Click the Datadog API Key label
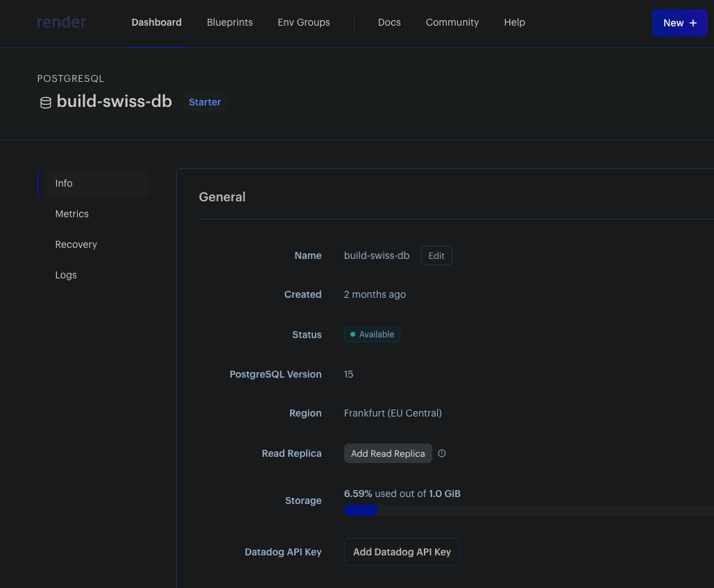This screenshot has height=588, width=714. point(283,552)
